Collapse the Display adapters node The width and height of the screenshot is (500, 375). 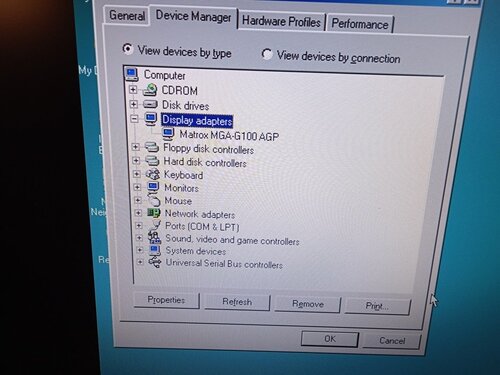pyautogui.click(x=134, y=119)
